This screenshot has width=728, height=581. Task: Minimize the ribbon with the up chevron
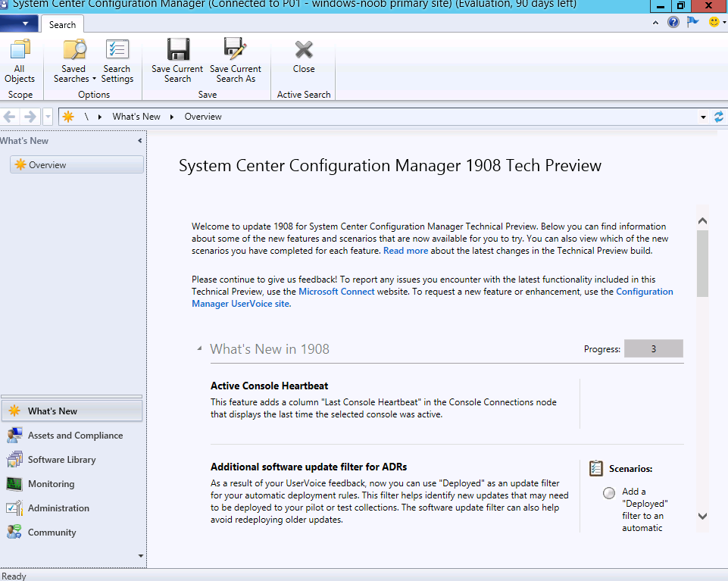pyautogui.click(x=655, y=22)
